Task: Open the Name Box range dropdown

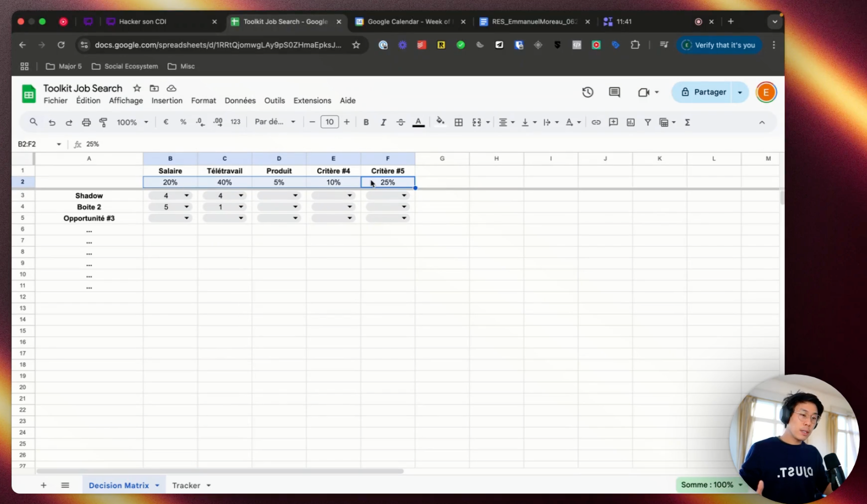Action: pyautogui.click(x=59, y=144)
